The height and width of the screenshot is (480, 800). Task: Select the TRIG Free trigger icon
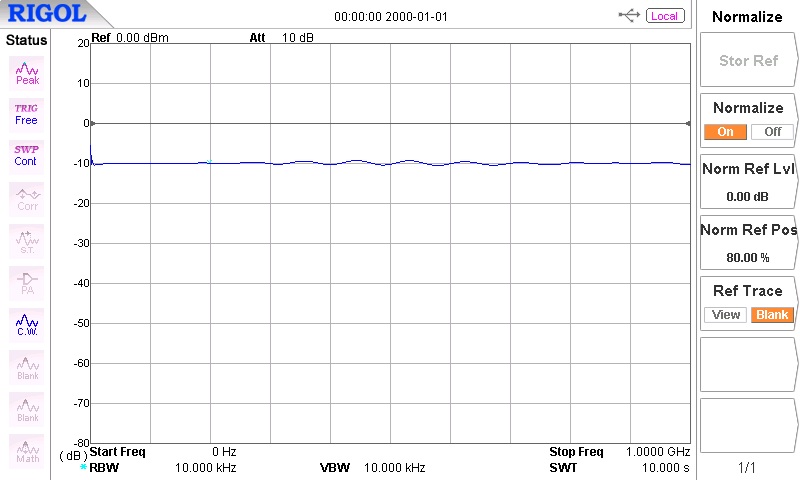pos(26,113)
